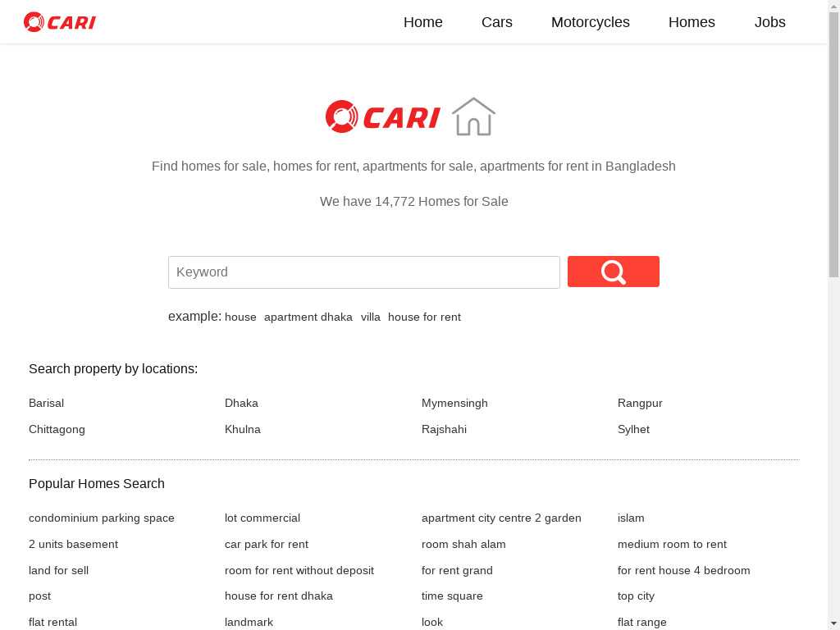
Task: Click the 'Popular Homes Search' heading
Action: point(97,484)
